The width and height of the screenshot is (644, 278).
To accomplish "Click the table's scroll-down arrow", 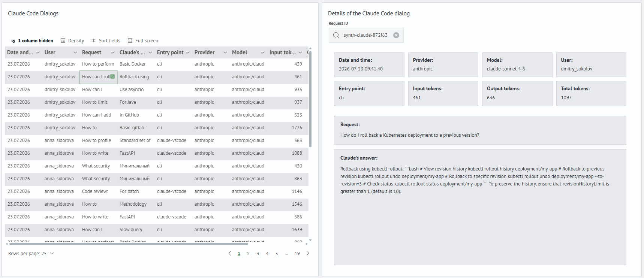I will tap(310, 240).
